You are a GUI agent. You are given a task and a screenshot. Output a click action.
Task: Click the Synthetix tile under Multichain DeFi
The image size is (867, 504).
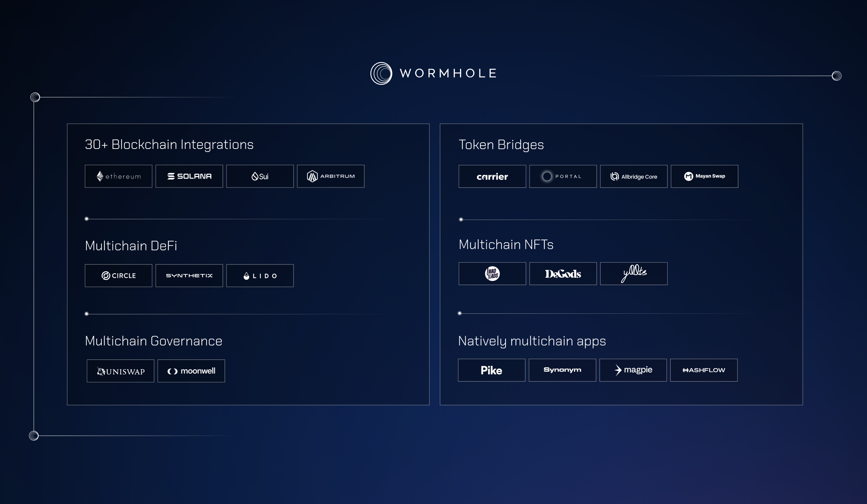coord(189,275)
